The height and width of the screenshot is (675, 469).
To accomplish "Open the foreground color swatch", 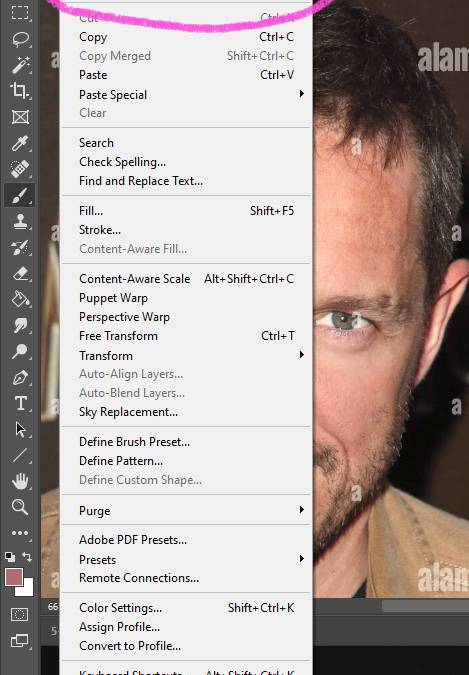I will coord(13,577).
